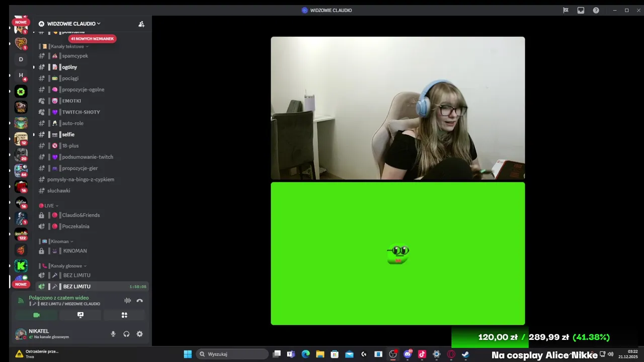
Task: Select the D server in server list
Action: [21, 59]
